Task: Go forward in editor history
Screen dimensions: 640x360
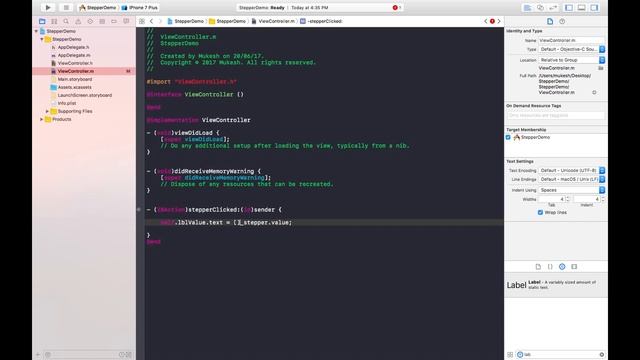Action: click(160, 21)
